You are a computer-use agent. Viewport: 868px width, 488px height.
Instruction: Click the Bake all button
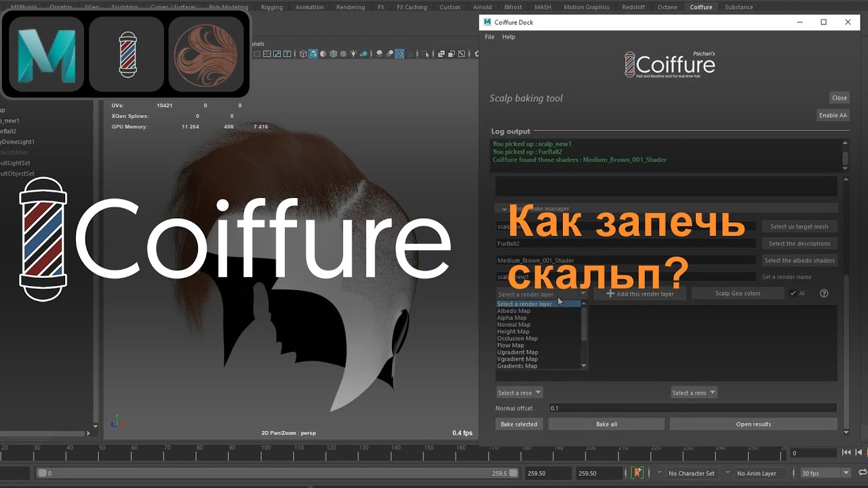coord(606,424)
